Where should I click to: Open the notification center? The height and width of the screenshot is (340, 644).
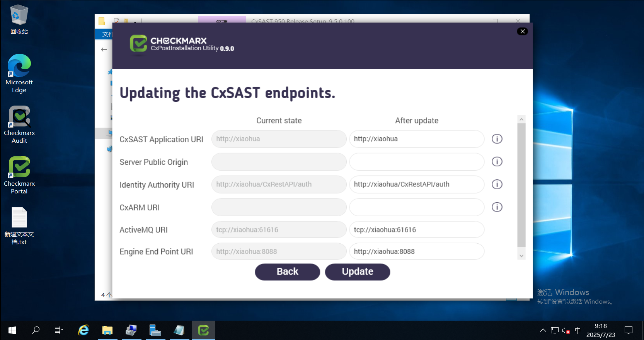[x=629, y=330]
